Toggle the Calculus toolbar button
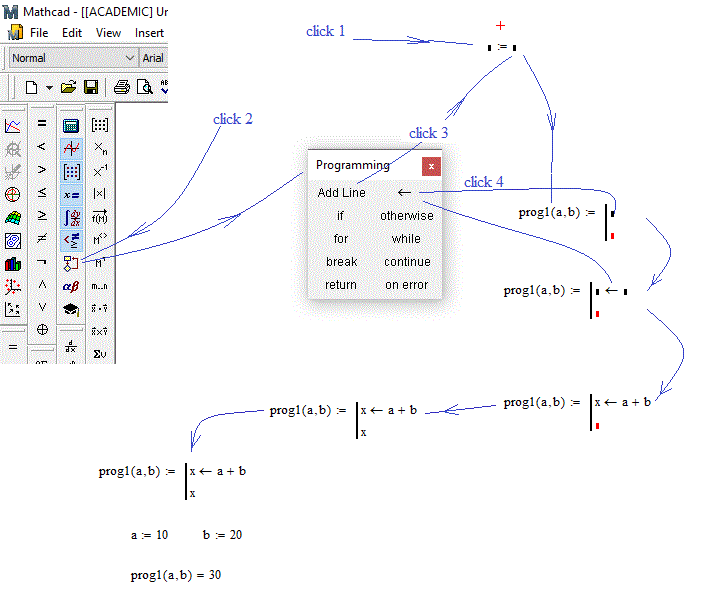 [71, 218]
